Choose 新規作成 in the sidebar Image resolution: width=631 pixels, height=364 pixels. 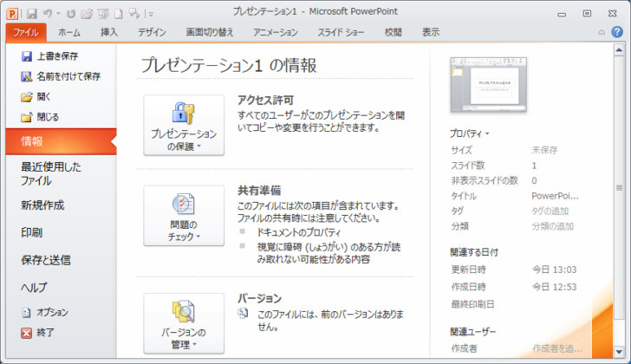point(42,205)
